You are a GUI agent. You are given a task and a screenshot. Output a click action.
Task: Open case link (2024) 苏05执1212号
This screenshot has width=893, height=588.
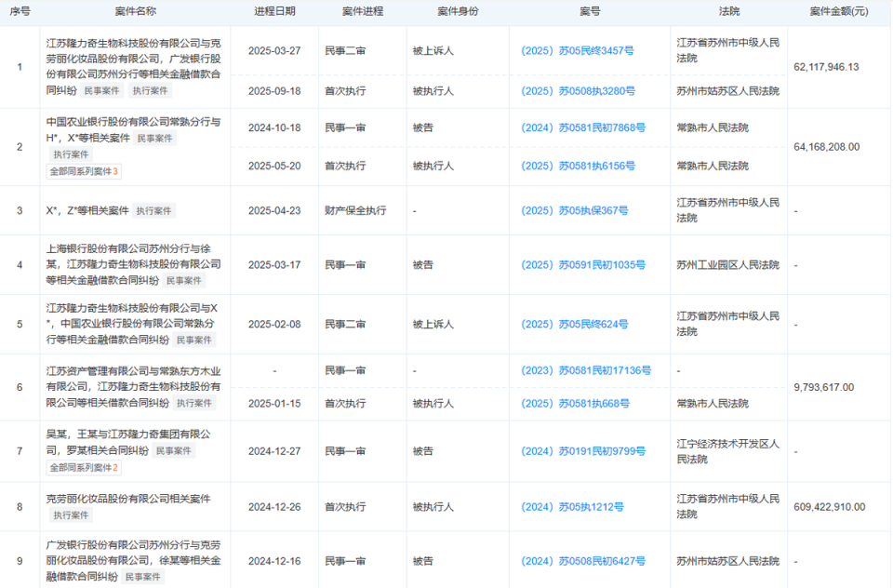(x=573, y=507)
